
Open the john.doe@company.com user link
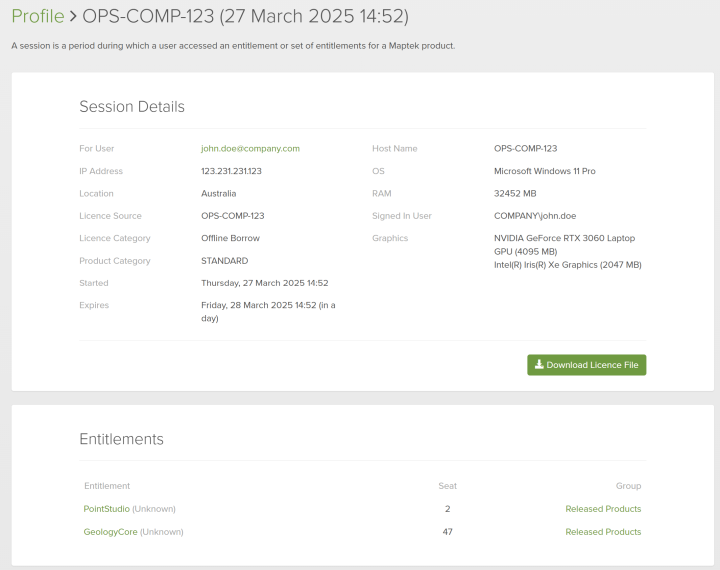(x=250, y=148)
